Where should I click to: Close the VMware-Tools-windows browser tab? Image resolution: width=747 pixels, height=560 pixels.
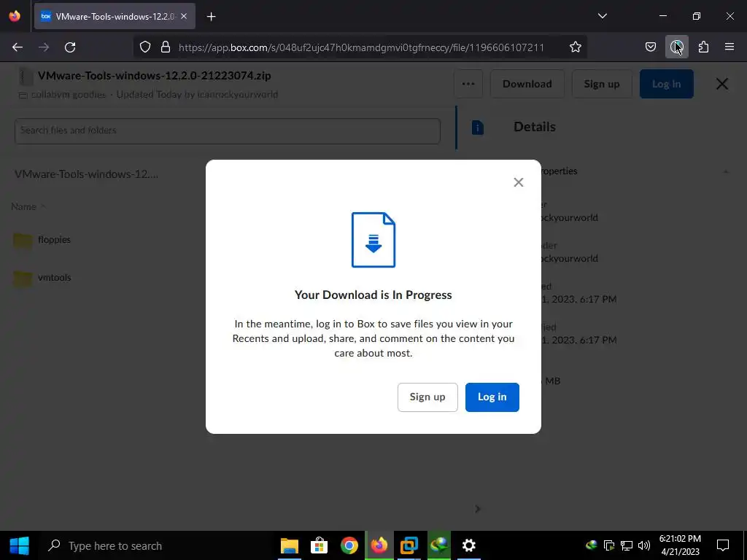[x=184, y=16]
